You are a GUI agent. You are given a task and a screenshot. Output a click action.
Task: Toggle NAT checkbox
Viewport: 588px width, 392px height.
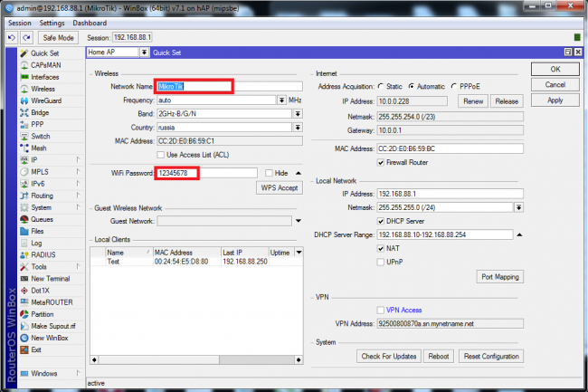(381, 248)
